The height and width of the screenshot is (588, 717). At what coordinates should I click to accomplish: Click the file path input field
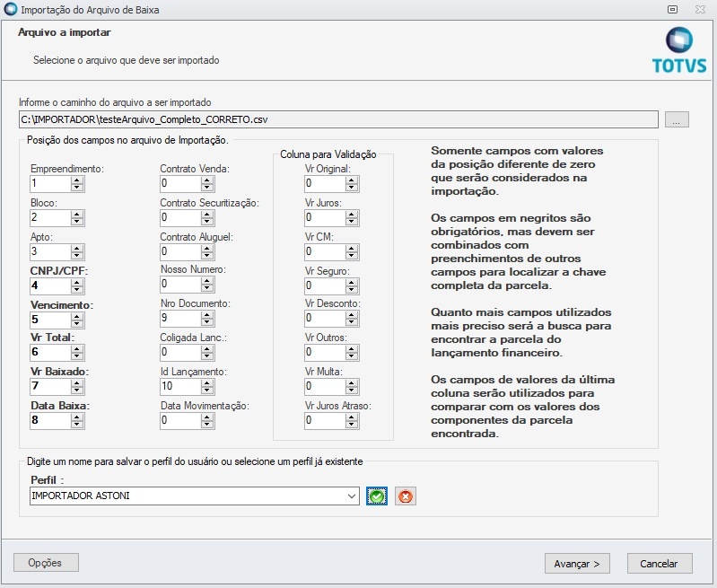[x=338, y=119]
